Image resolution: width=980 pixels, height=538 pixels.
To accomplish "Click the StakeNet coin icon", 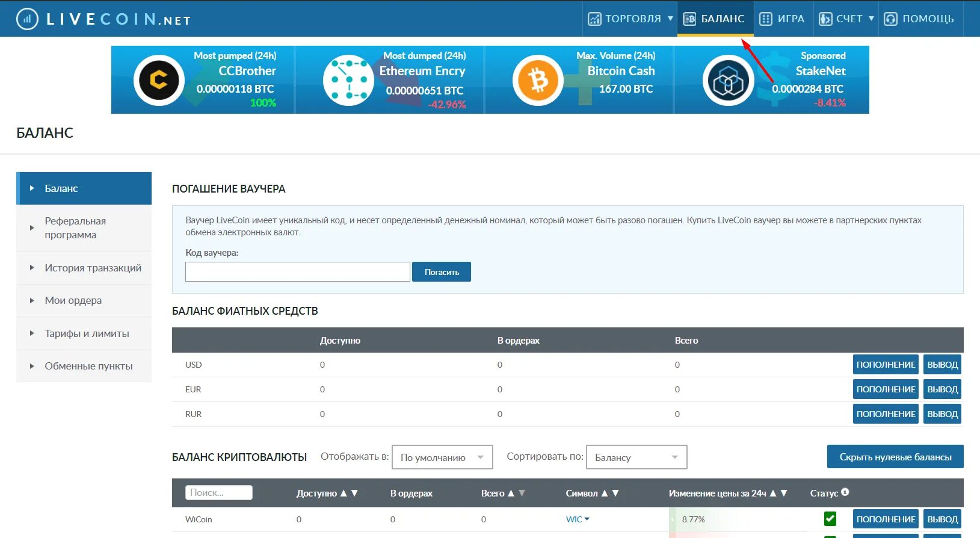I will [728, 80].
